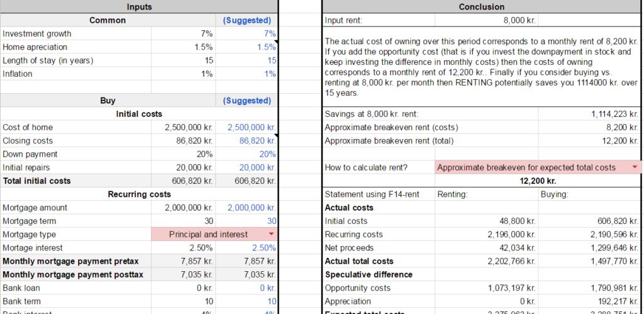644x314 pixels.
Task: Click the Statement using F14-rent cell
Action: click(x=378, y=194)
